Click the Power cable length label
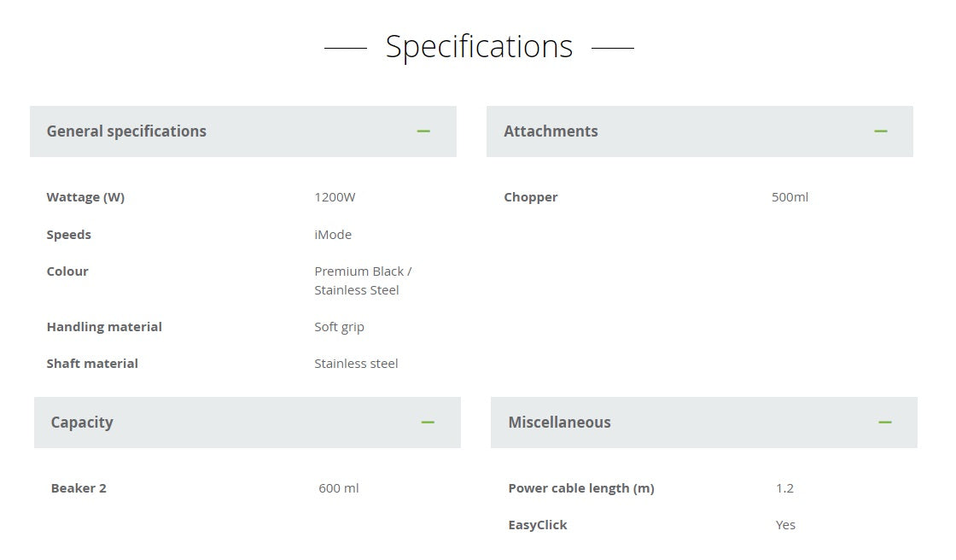 tap(580, 488)
